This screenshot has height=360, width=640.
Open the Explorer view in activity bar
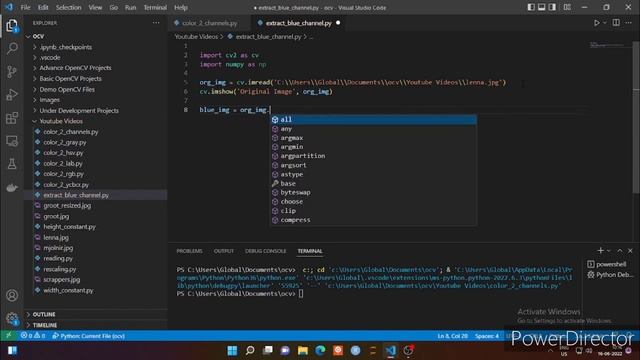point(12,25)
